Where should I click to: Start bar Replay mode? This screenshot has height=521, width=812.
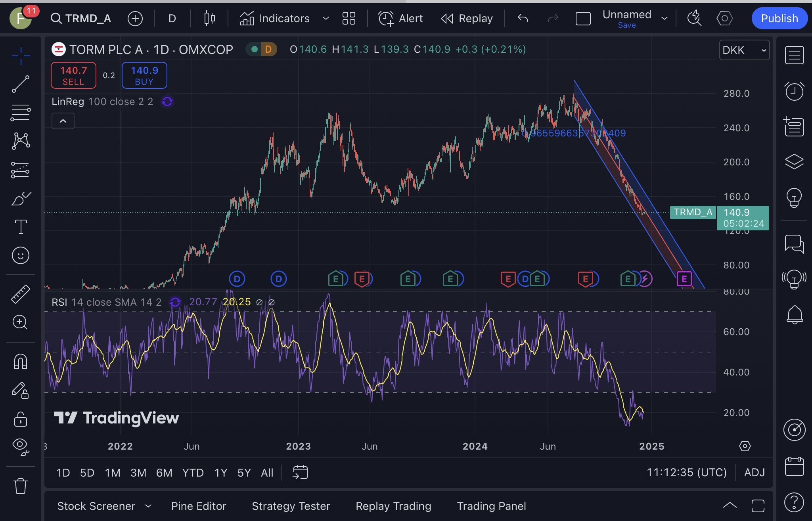(x=467, y=18)
